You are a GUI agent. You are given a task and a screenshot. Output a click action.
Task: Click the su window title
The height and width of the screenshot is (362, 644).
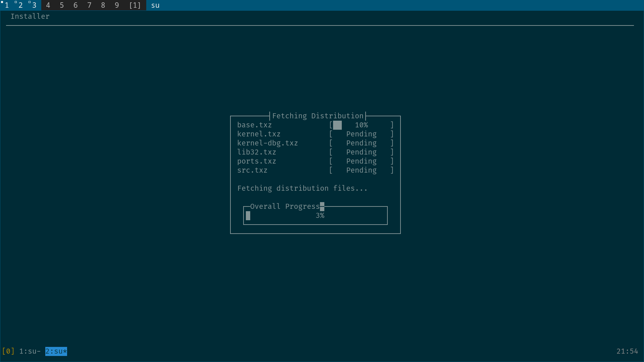(x=155, y=5)
